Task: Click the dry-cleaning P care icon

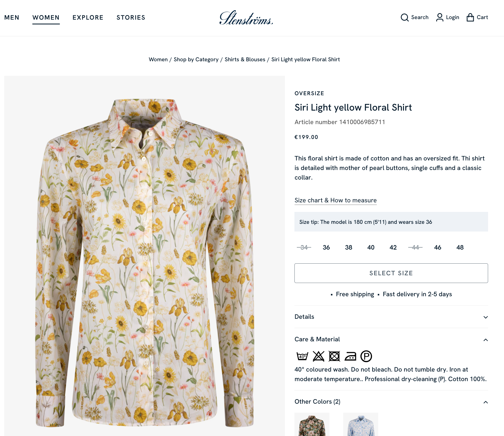Action: pyautogui.click(x=366, y=356)
